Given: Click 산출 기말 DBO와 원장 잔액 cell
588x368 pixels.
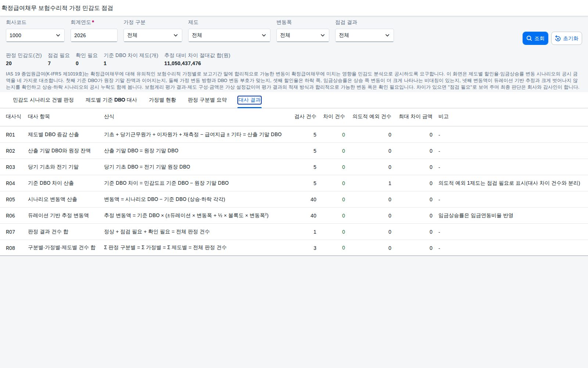Looking at the screenshot, I should (x=60, y=151).
